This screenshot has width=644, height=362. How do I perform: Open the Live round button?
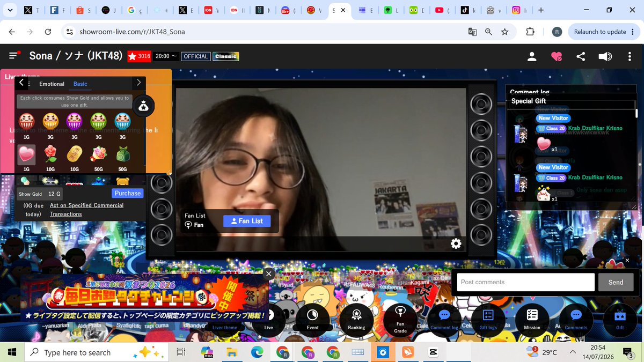268,320
